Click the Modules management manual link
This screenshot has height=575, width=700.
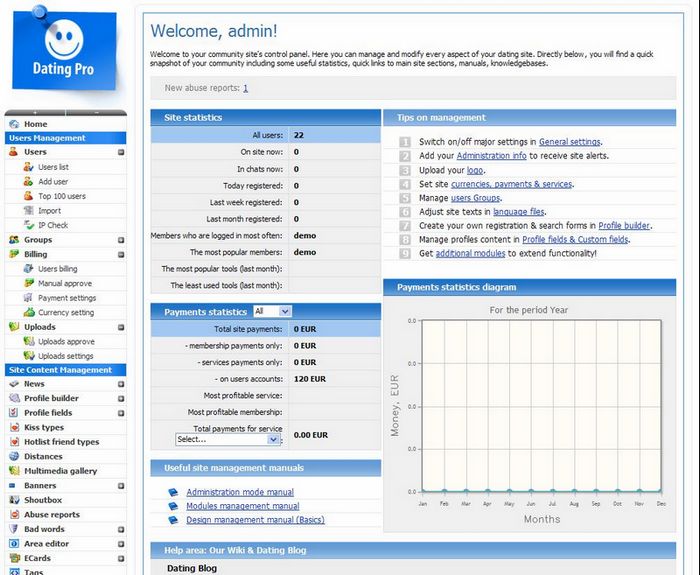(x=242, y=506)
